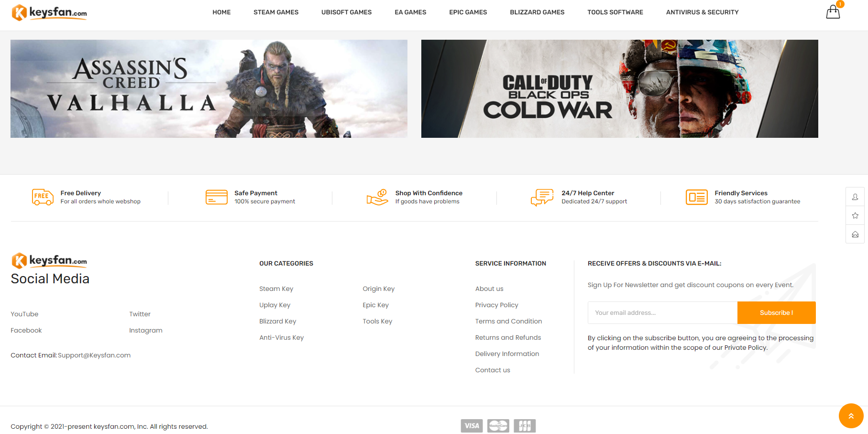The width and height of the screenshot is (868, 434).
Task: Open the Delivery Information page
Action: [x=507, y=354]
